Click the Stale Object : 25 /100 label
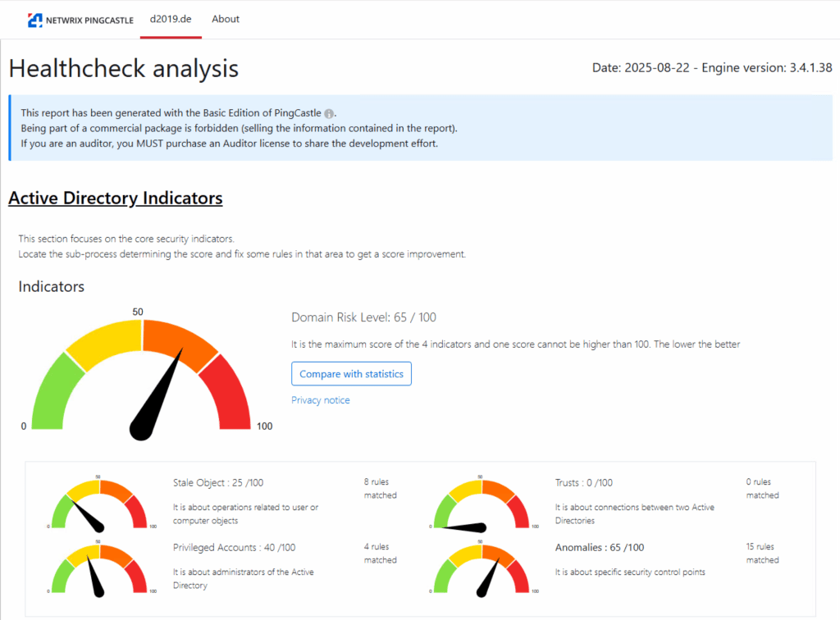The width and height of the screenshot is (840, 620). pyautogui.click(x=220, y=483)
